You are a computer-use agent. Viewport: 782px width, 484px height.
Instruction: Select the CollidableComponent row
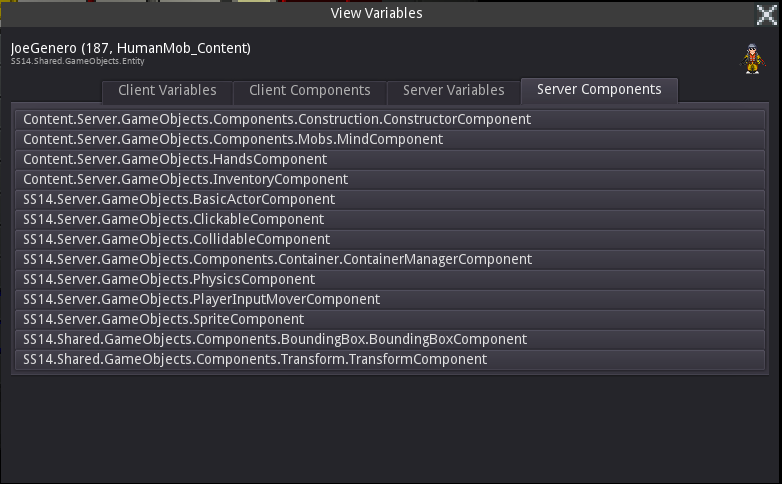[x=390, y=240]
